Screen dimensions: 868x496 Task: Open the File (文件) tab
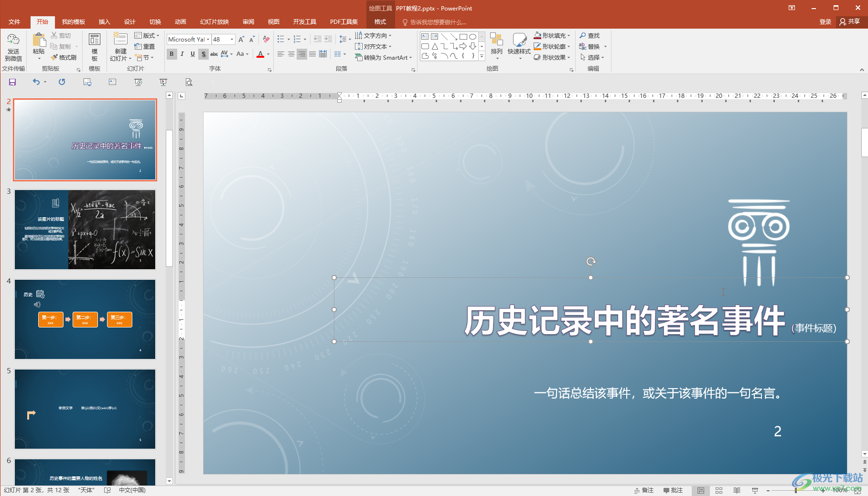click(x=14, y=22)
